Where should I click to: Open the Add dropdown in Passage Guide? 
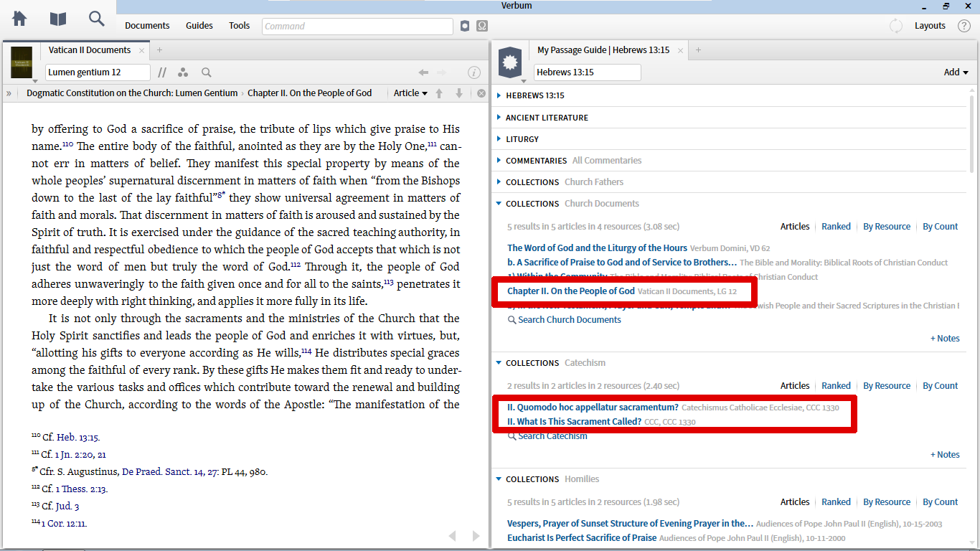coord(956,72)
